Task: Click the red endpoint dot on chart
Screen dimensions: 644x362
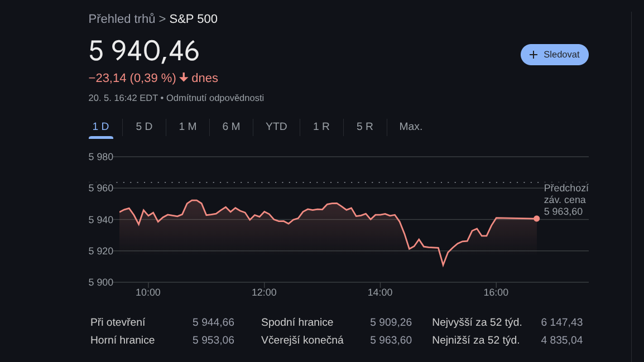Action: 536,219
